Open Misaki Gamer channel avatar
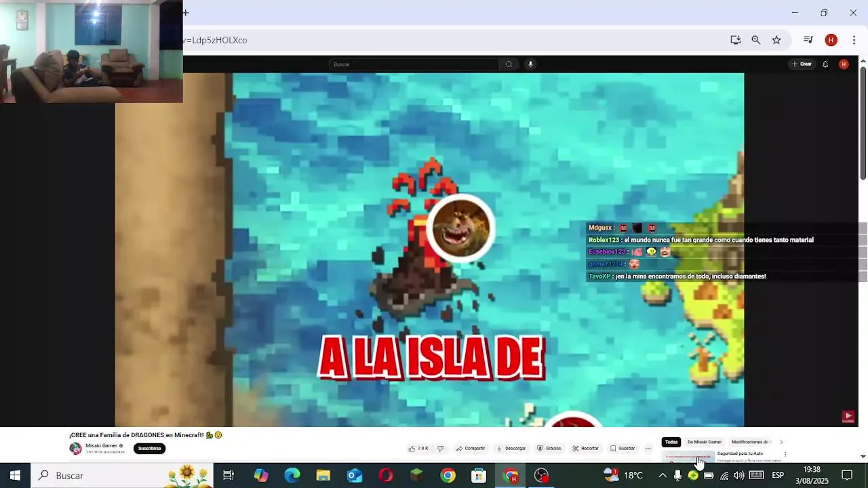 click(x=75, y=449)
